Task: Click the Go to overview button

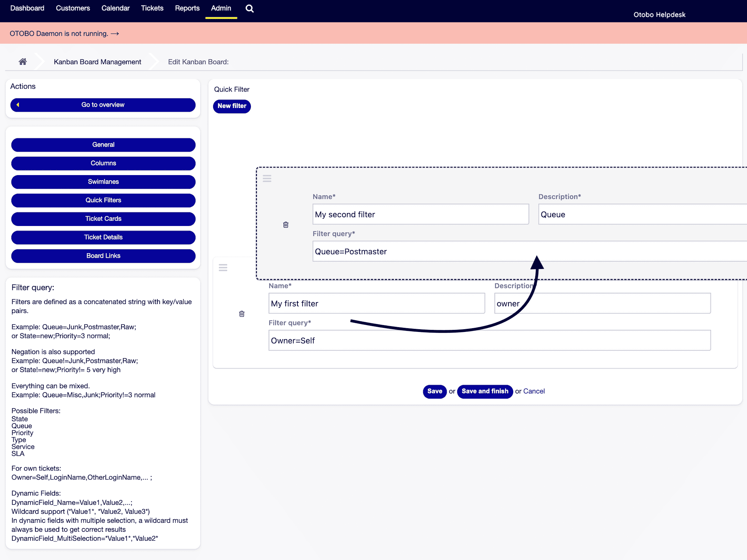Action: (103, 105)
